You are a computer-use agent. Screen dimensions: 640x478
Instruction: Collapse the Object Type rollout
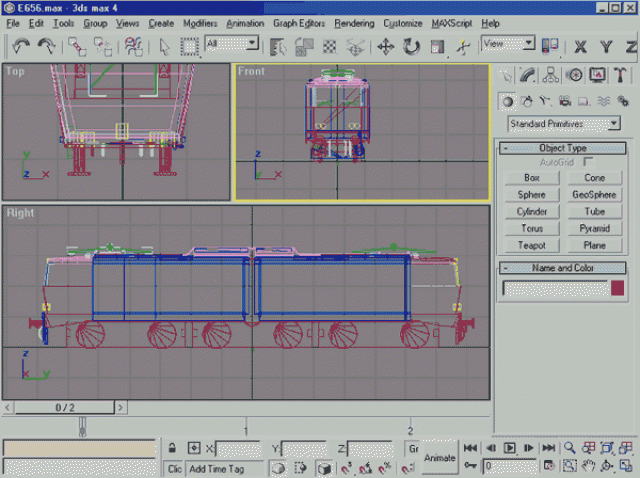(x=563, y=148)
